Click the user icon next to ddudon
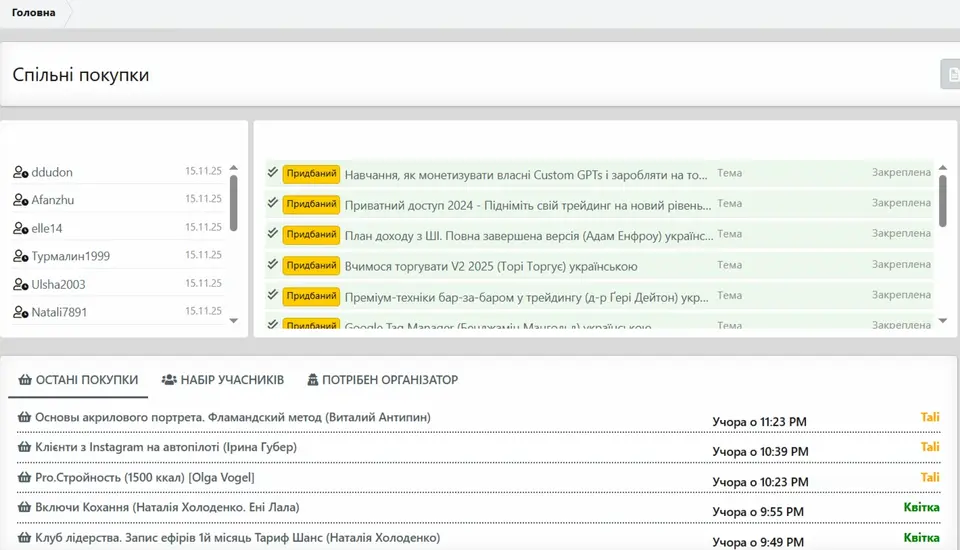Image resolution: width=960 pixels, height=550 pixels. [x=20, y=172]
